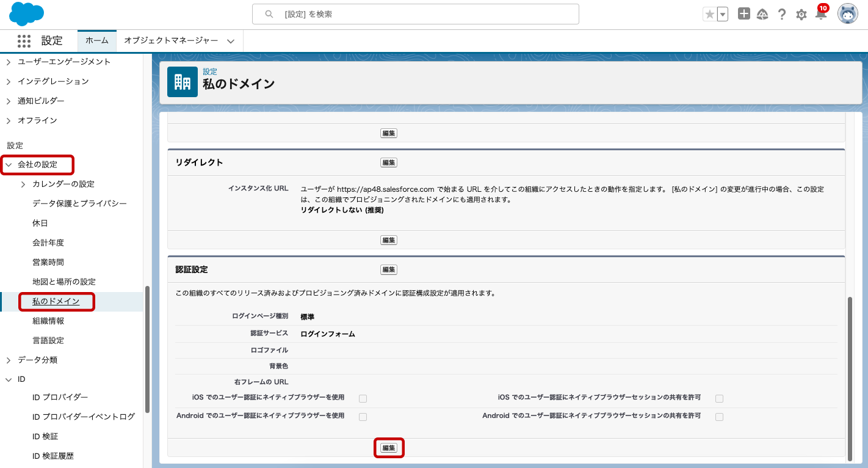Enable native browser for iOS authentication
The width and height of the screenshot is (868, 468).
pos(363,399)
